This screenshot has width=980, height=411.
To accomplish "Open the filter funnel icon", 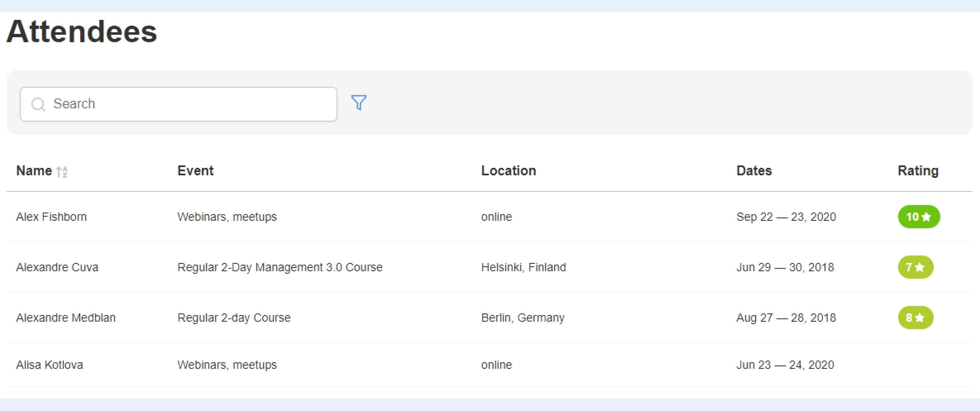I will click(x=359, y=103).
